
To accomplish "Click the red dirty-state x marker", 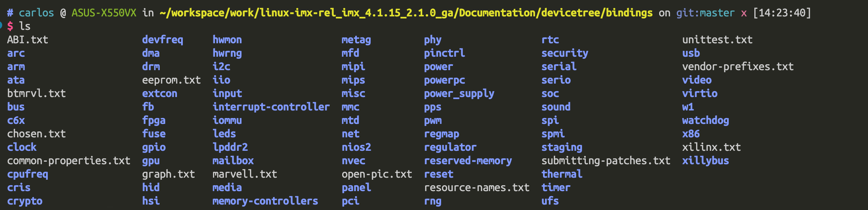I will 743,13.
